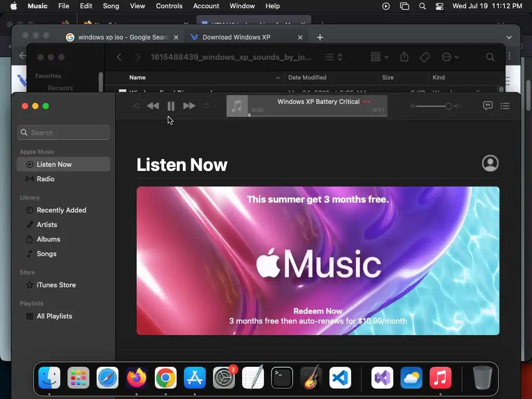Image resolution: width=532 pixels, height=399 pixels.
Task: Toggle repeat mode in Music
Action: [206, 106]
